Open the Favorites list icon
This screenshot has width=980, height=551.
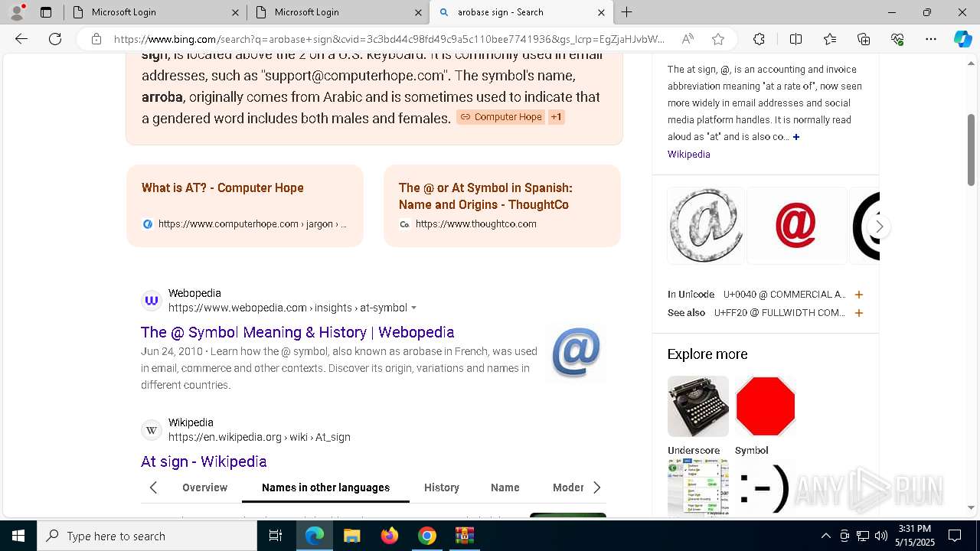(x=830, y=39)
